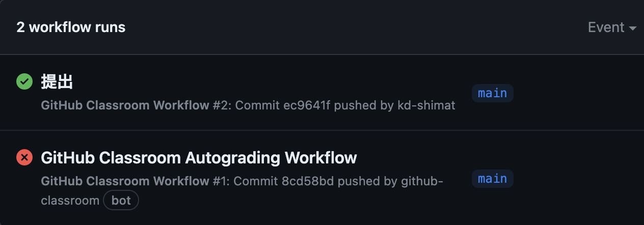The image size is (644, 225).
Task: Click run number #2 text
Action: pyautogui.click(x=220, y=105)
